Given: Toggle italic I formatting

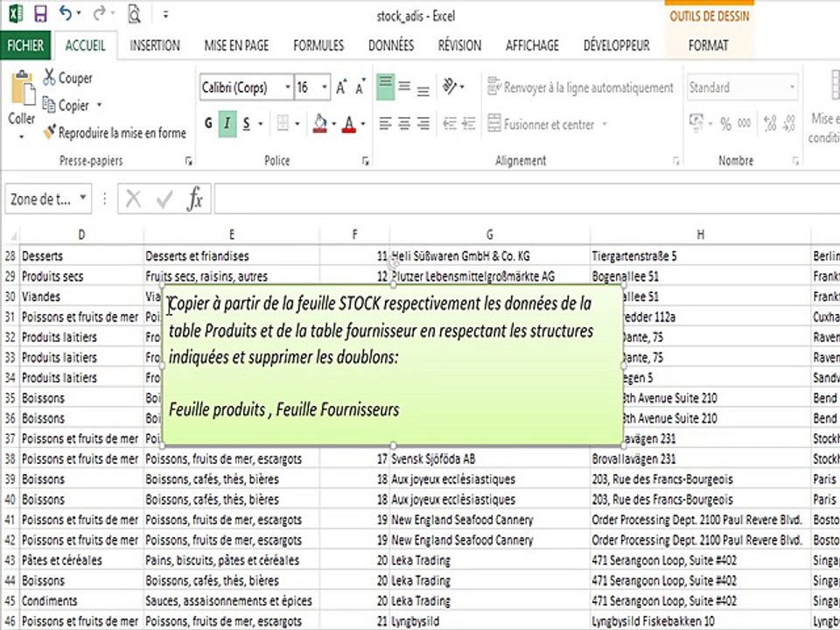Looking at the screenshot, I should pyautogui.click(x=227, y=123).
